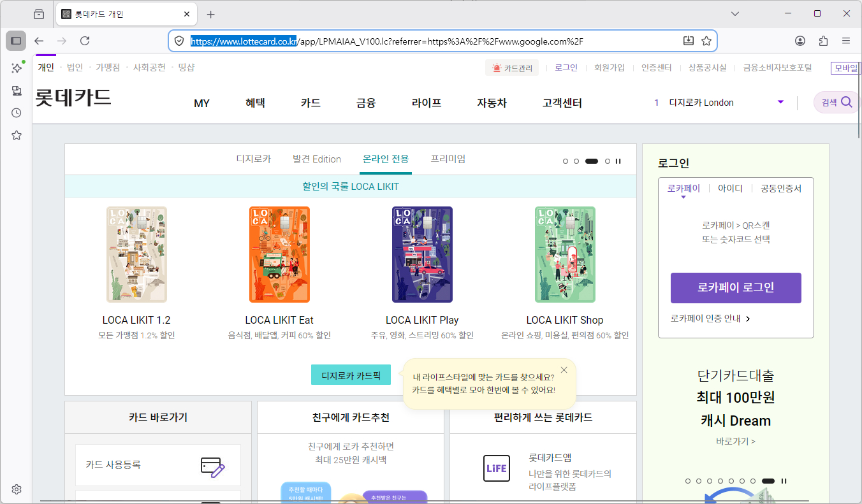
Task: Pause the card carousel slideshow
Action: click(618, 161)
